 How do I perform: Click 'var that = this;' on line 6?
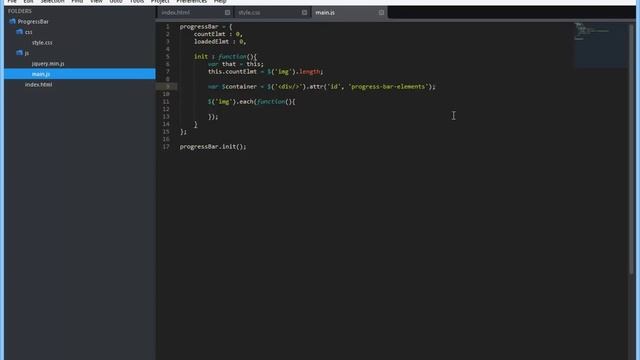(236, 64)
